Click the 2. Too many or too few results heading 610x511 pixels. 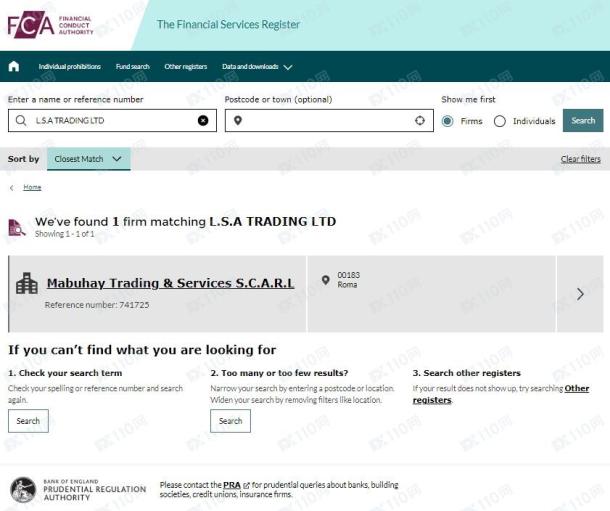(x=279, y=373)
